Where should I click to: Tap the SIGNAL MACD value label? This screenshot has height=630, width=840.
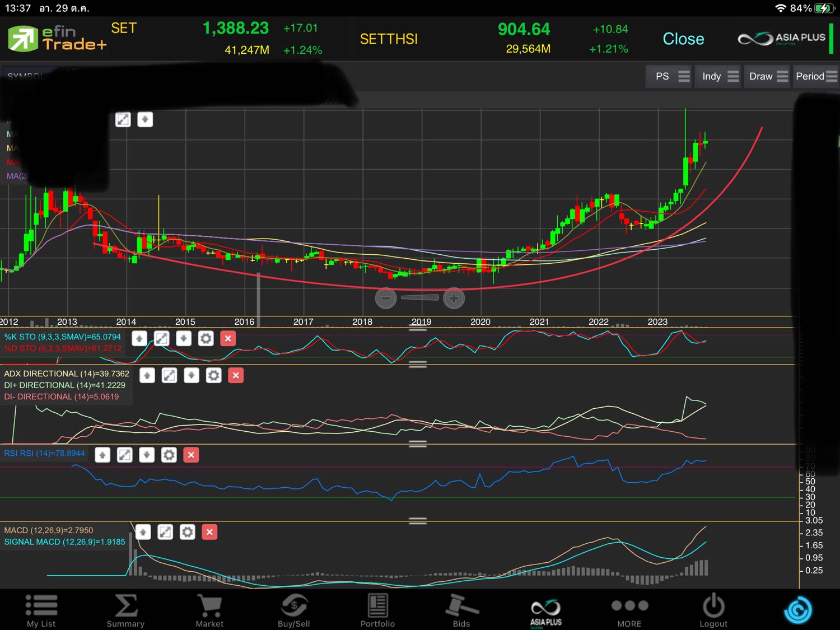point(65,542)
